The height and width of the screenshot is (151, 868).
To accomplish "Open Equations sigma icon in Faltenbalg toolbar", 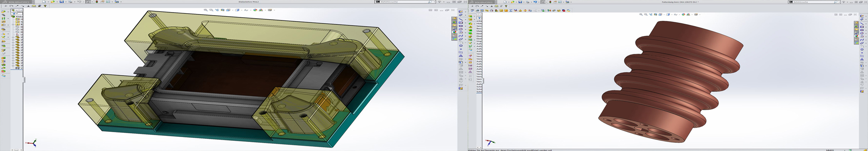I will pyautogui.click(x=511, y=11).
